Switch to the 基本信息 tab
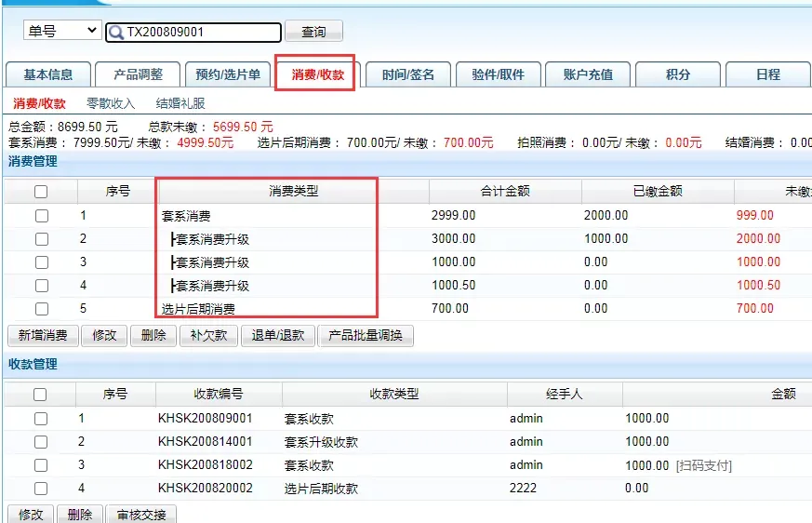Screen dimensions: 812x523 48,74
